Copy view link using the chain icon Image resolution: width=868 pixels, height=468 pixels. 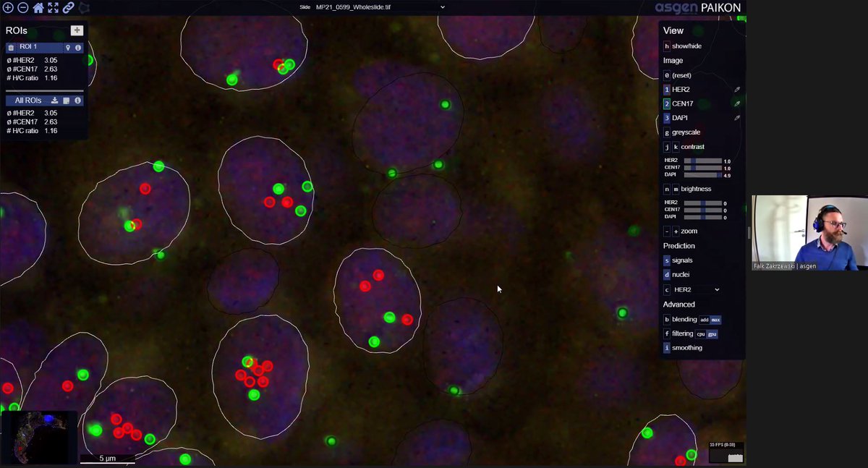pyautogui.click(x=68, y=8)
